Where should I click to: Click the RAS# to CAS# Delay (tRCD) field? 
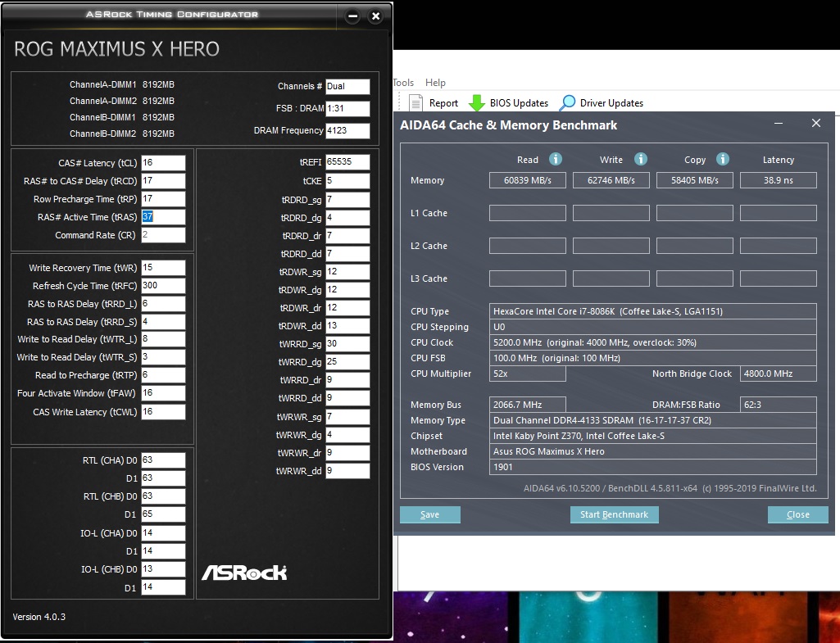pos(163,181)
